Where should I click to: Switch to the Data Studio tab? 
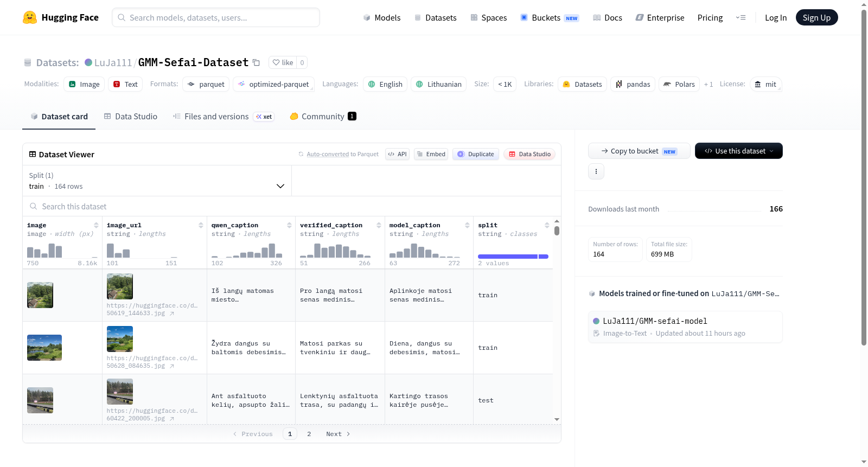point(131,116)
